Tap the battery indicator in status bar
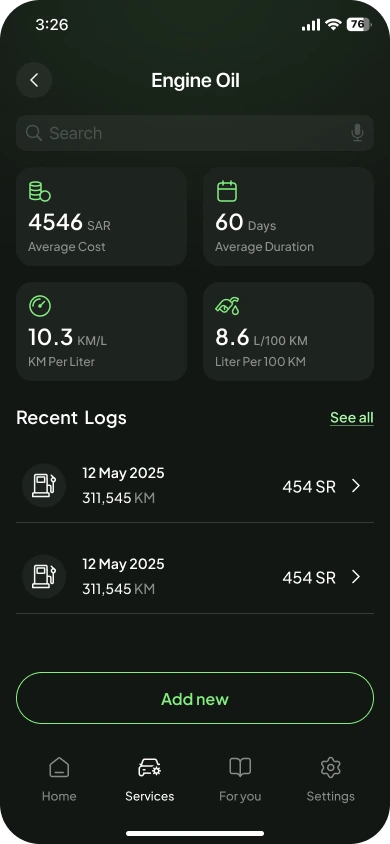390x844 pixels. point(358,24)
